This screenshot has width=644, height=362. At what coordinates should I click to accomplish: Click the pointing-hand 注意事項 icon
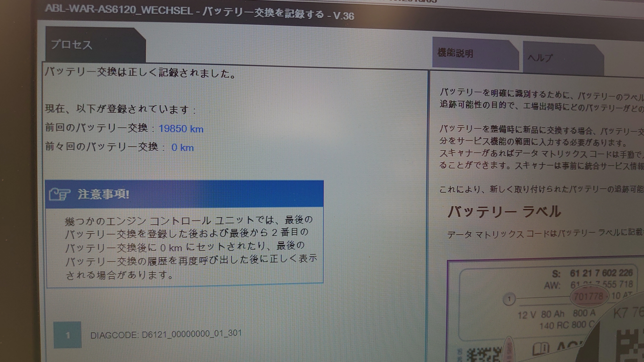tap(59, 195)
